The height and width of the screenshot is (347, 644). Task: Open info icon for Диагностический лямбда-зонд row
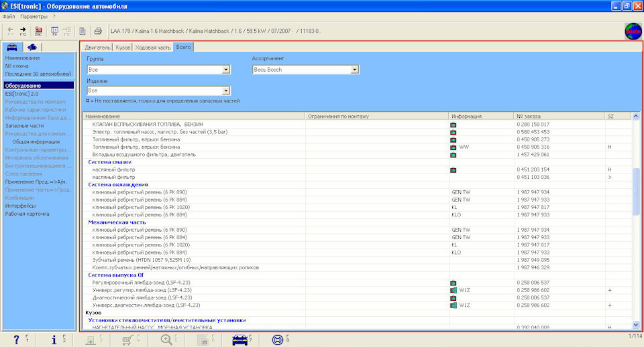pyautogui.click(x=453, y=298)
